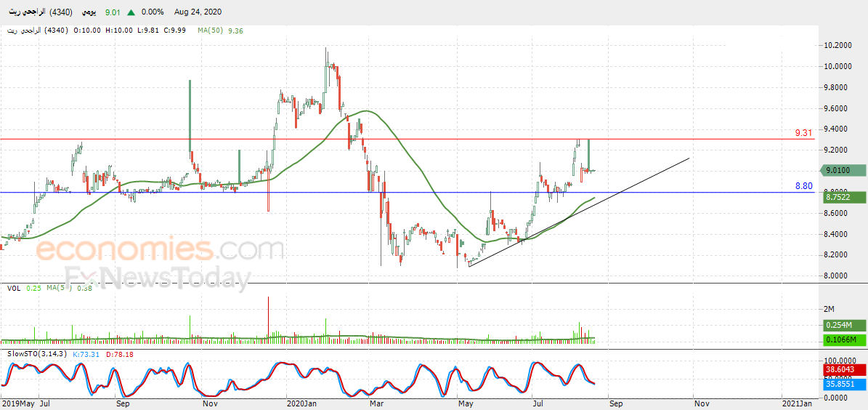Select the MA(50) indicator label
This screenshot has height=410, width=868.
[x=211, y=31]
